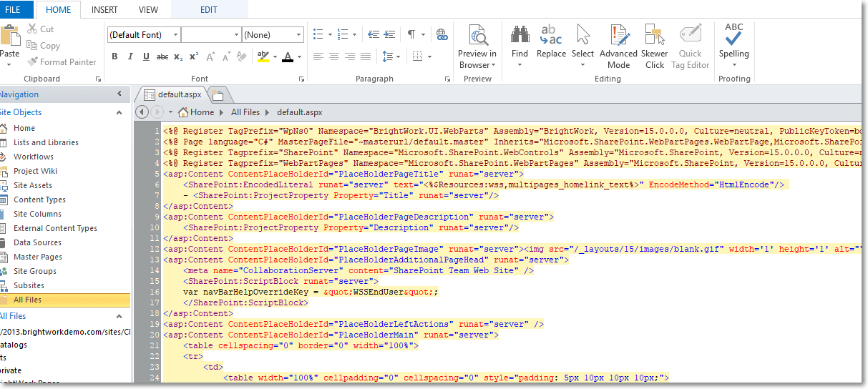This screenshot has width=868, height=389.
Task: Open the (None) style dropdown
Action: point(298,34)
